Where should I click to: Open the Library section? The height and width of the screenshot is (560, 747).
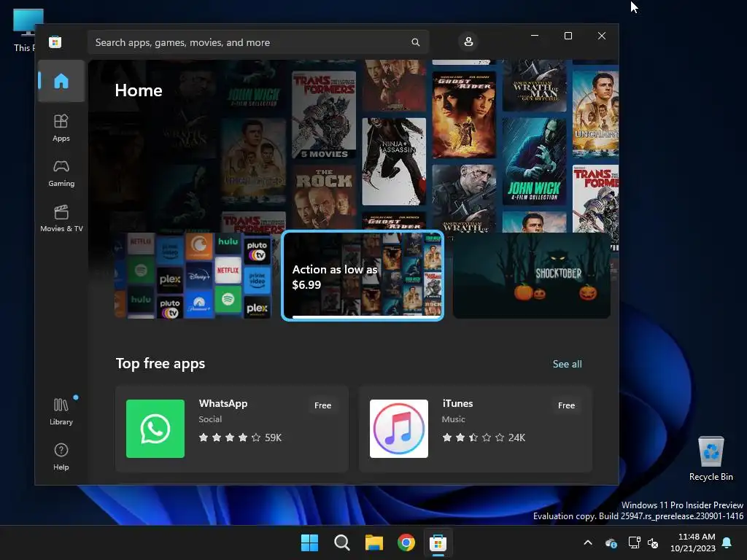click(61, 411)
